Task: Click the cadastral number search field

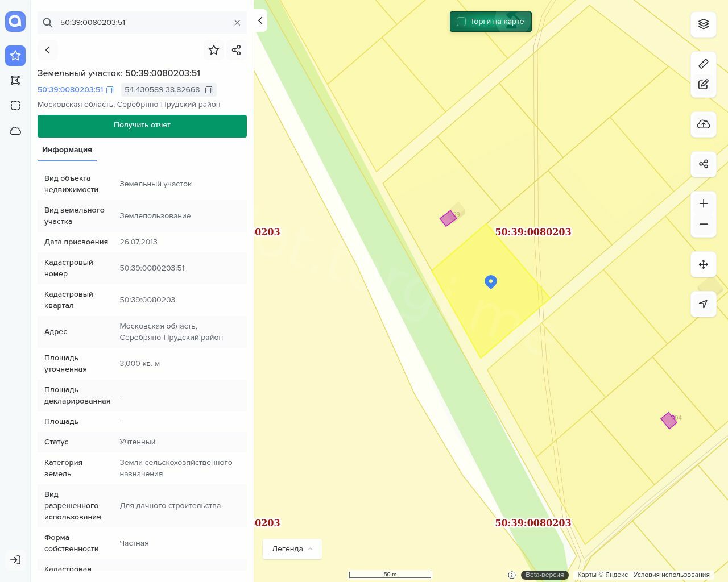Action: [142, 23]
